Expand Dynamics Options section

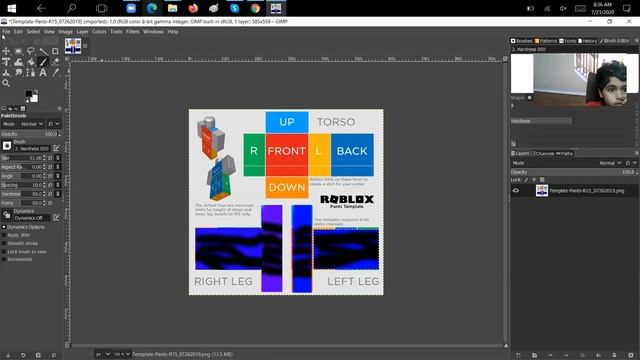point(4,227)
